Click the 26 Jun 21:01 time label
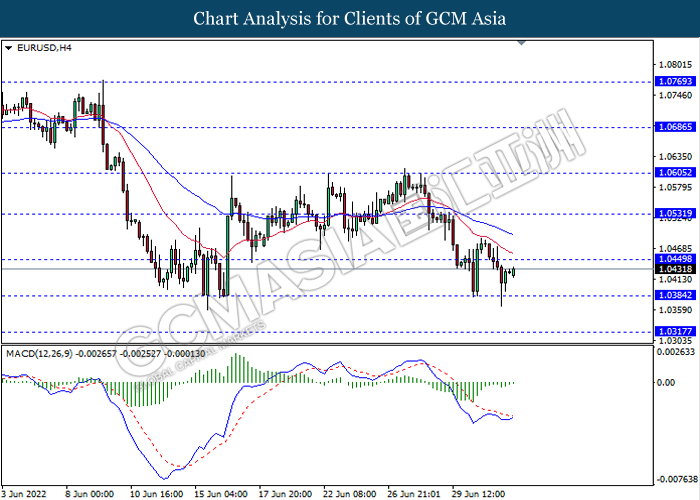Screen dimensions: 700x500 pyautogui.click(x=414, y=494)
